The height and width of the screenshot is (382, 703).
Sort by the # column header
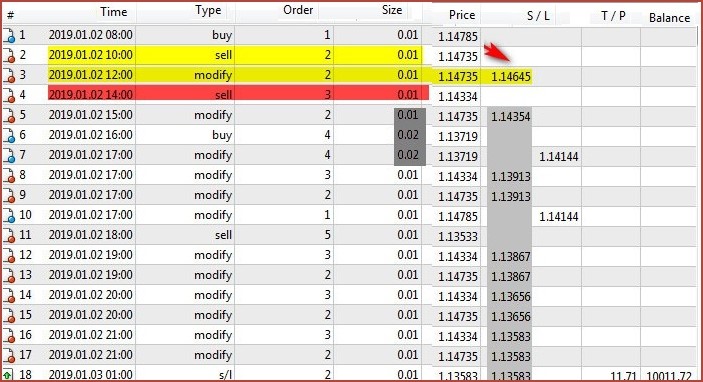(x=11, y=15)
